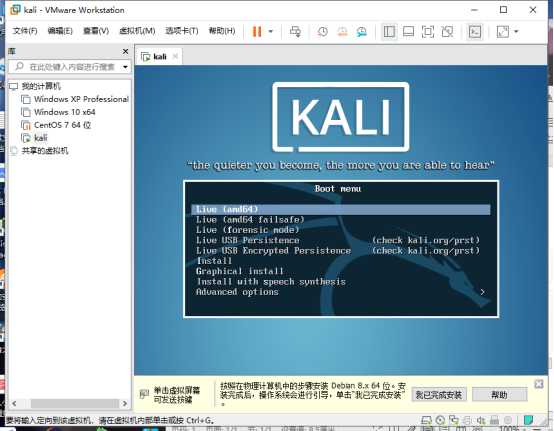Select Live USB Encrypted Persistence entry
Viewport: 554px width, 431px height.
click(273, 250)
